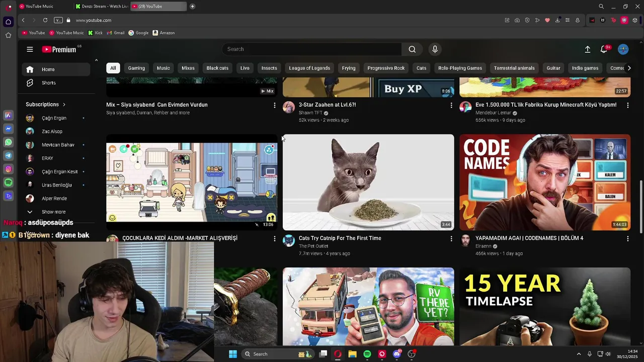Select the Progressive Rock chip
Screen dimensions: 644x362
pyautogui.click(x=386, y=68)
